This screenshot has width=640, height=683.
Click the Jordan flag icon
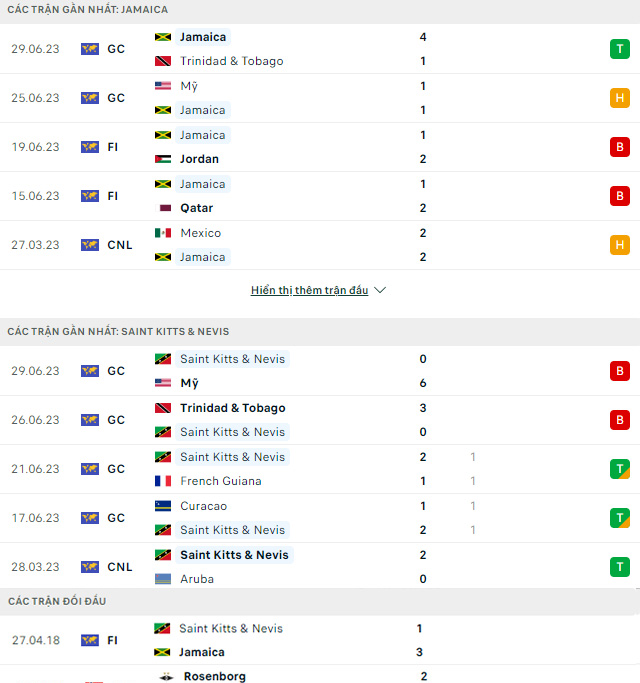162,159
